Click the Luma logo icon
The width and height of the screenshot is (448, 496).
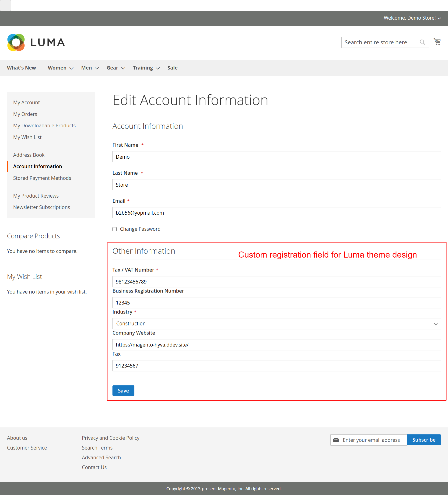16,42
